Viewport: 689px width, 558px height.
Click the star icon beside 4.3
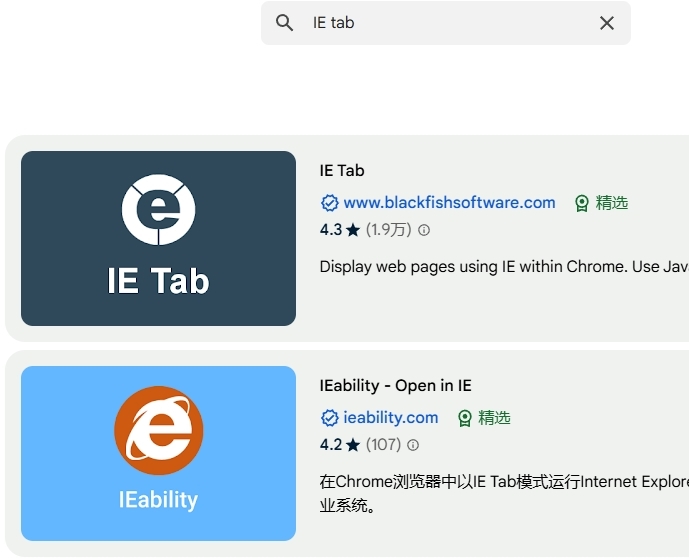pyautogui.click(x=352, y=230)
